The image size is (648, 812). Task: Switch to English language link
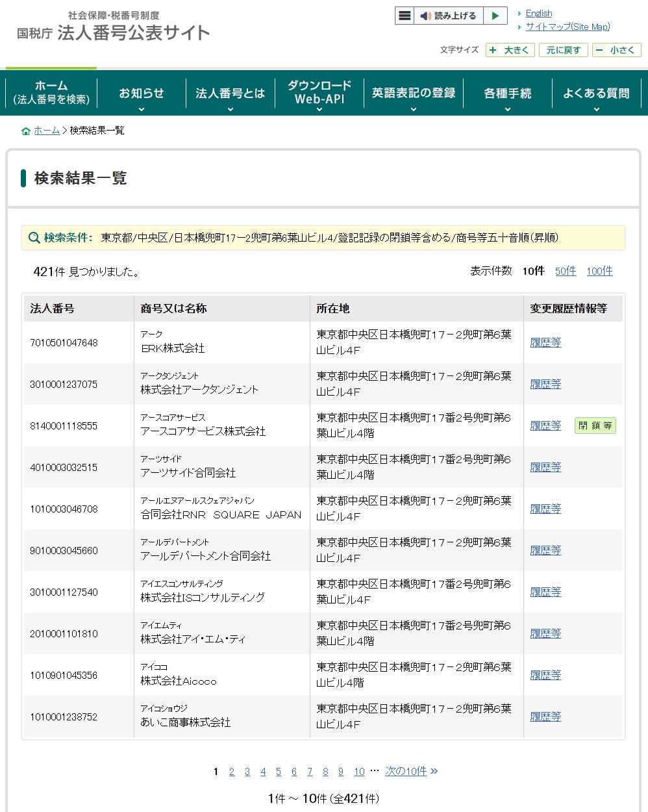[x=538, y=13]
